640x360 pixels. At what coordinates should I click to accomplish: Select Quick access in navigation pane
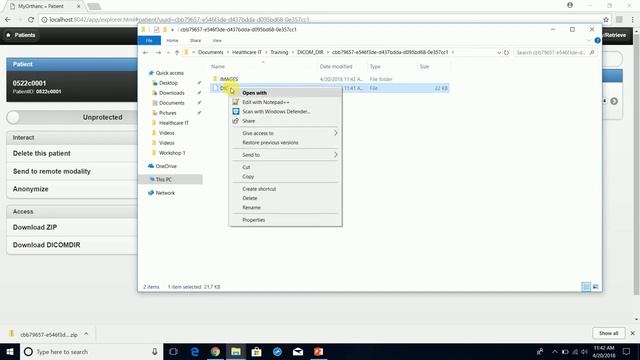click(x=169, y=73)
